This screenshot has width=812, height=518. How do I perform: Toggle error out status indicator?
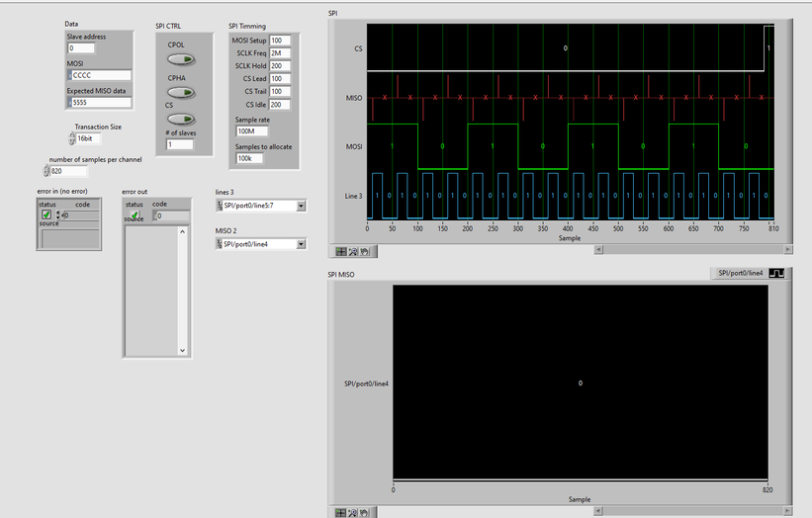point(135,215)
